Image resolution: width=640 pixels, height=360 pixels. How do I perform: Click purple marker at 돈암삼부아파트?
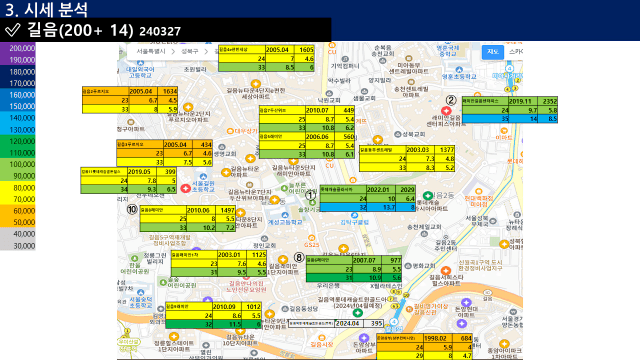pos(364,338)
